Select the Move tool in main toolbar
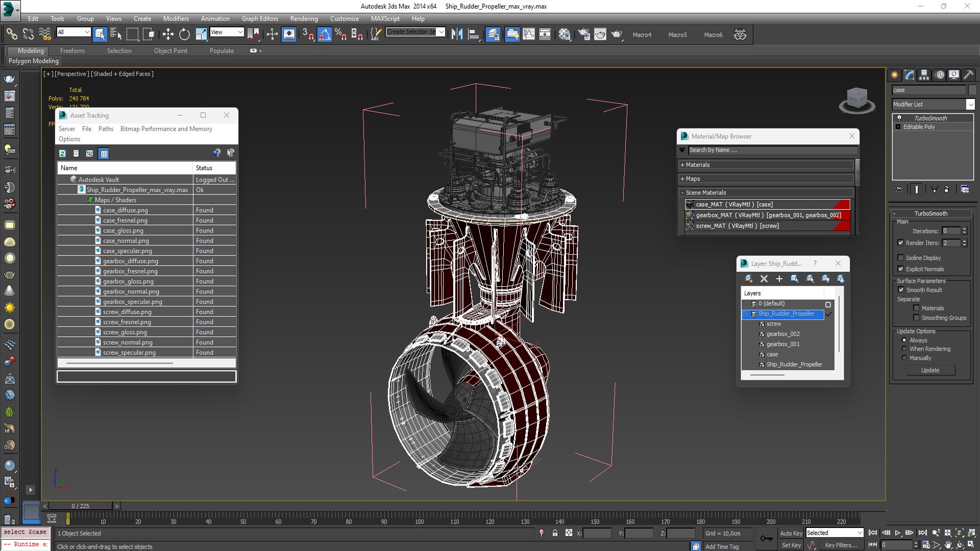The height and width of the screenshot is (551, 980). click(x=168, y=34)
